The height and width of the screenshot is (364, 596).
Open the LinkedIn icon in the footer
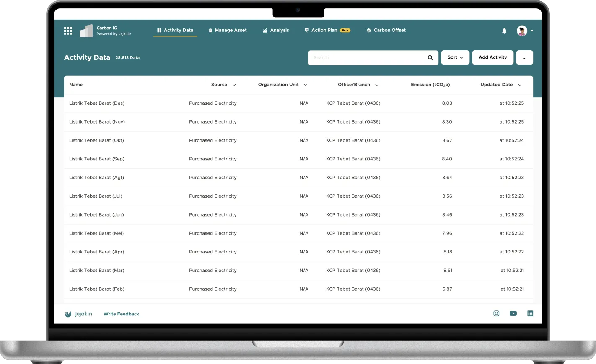pyautogui.click(x=530, y=313)
